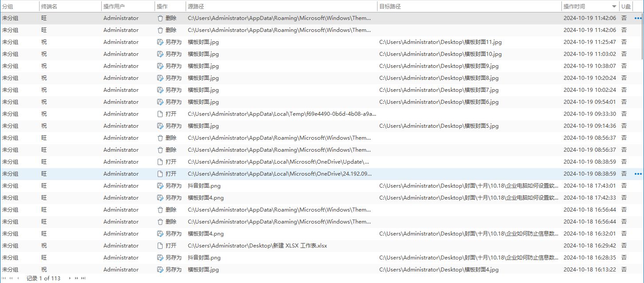Select timestamp 2024-10-18 16:29:42
Screen dimensions: 644x283
click(589, 246)
